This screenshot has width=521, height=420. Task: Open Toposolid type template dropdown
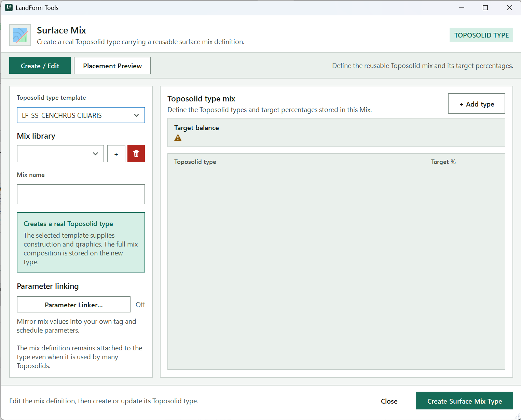81,115
